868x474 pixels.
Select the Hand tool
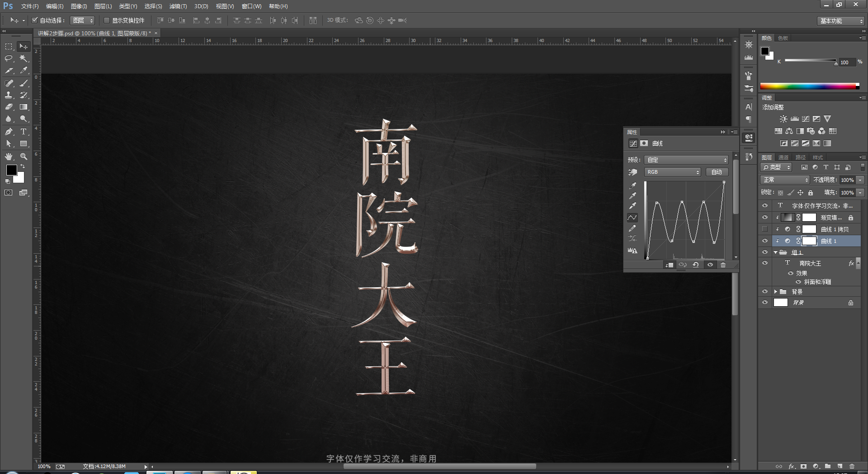coord(9,156)
